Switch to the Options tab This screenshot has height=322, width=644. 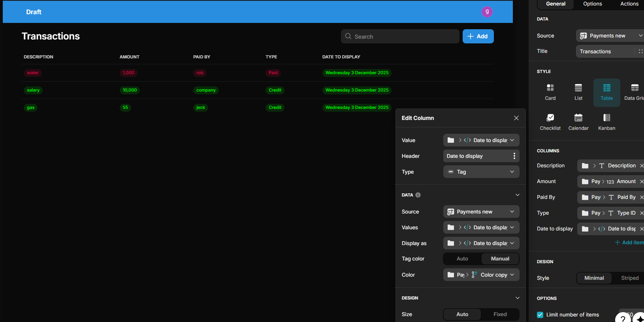pyautogui.click(x=593, y=4)
